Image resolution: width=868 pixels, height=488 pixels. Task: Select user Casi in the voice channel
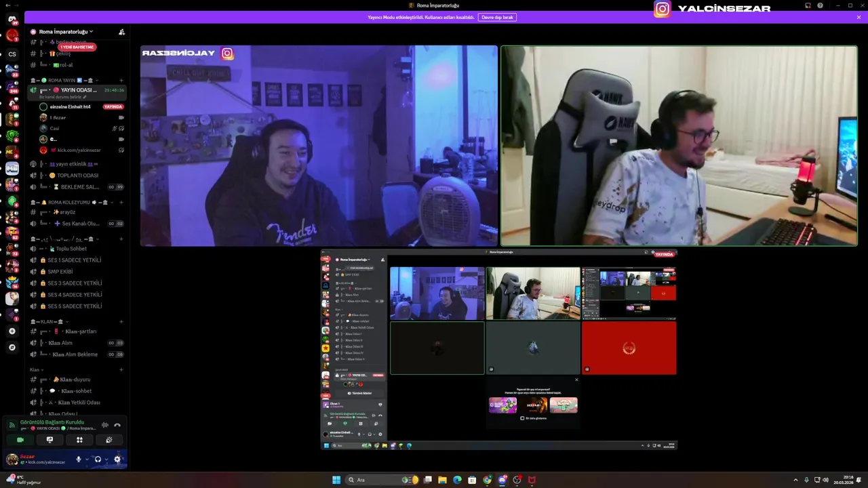click(81, 128)
